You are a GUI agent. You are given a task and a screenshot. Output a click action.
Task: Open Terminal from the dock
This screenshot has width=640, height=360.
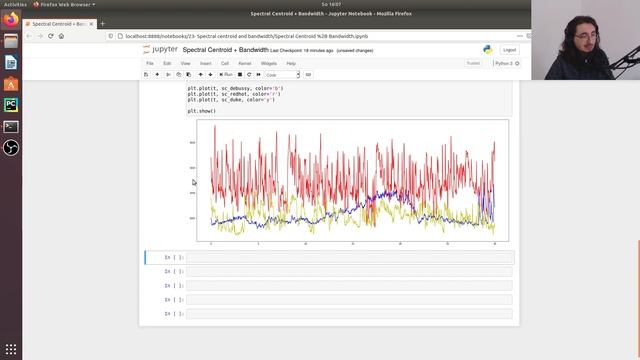(x=11, y=127)
